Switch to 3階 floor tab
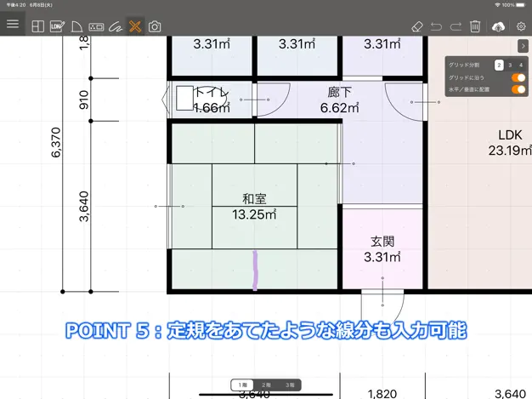Image resolution: width=532 pixels, height=399 pixels. (x=290, y=385)
